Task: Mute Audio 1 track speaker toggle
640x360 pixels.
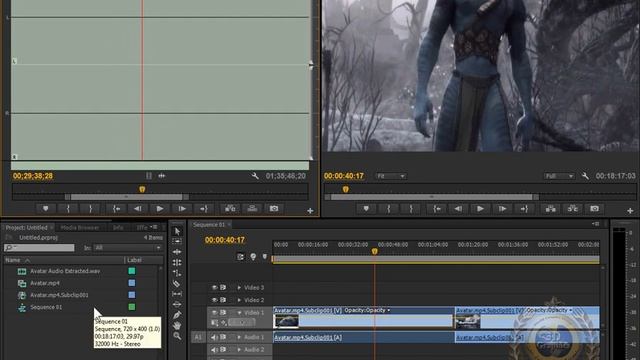Action: click(x=214, y=337)
